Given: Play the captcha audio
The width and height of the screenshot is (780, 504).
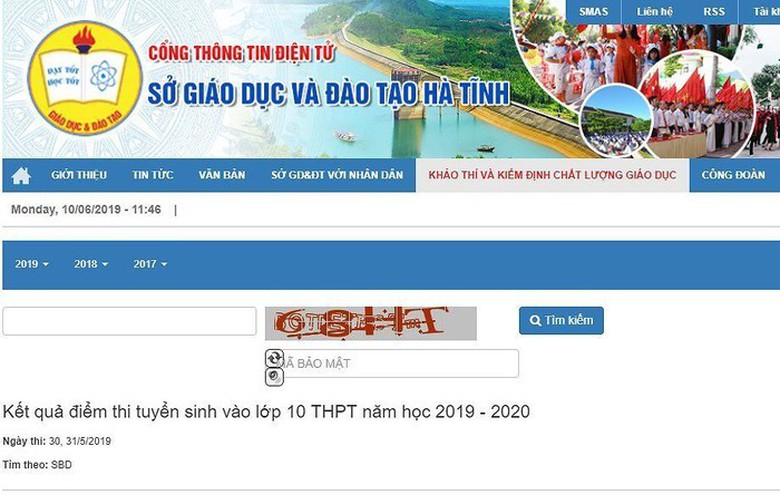Looking at the screenshot, I should [x=274, y=377].
